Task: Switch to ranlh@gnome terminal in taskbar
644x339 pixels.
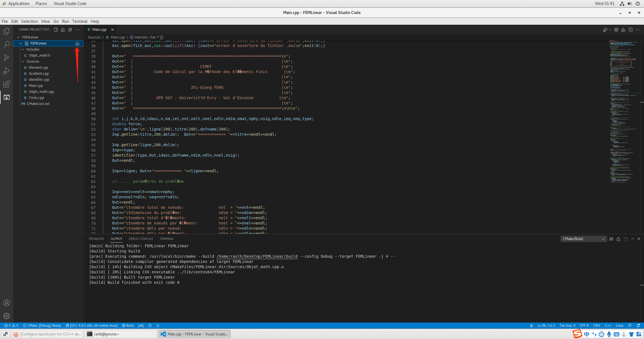Action: (x=120, y=334)
